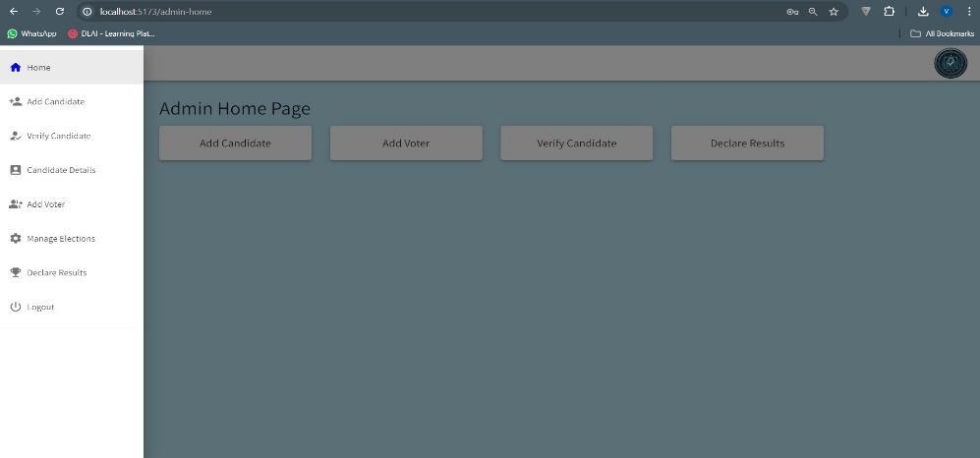The width and height of the screenshot is (980, 458).
Task: Click the triangle extension icon in toolbar
Action: coord(866,11)
